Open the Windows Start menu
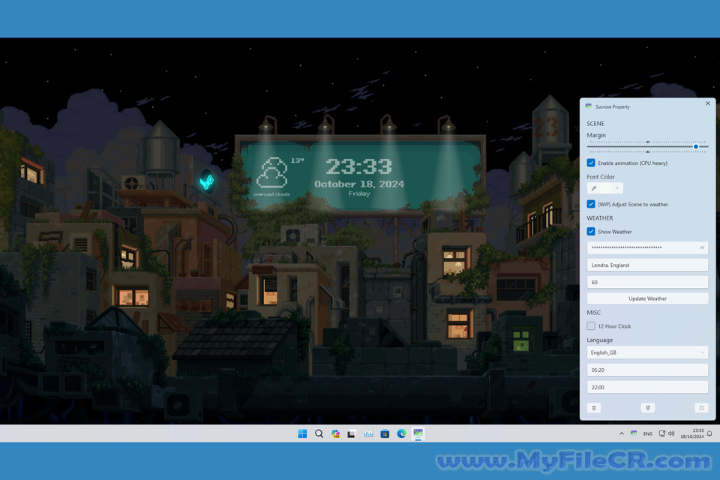Image resolution: width=720 pixels, height=480 pixels. pos(302,434)
